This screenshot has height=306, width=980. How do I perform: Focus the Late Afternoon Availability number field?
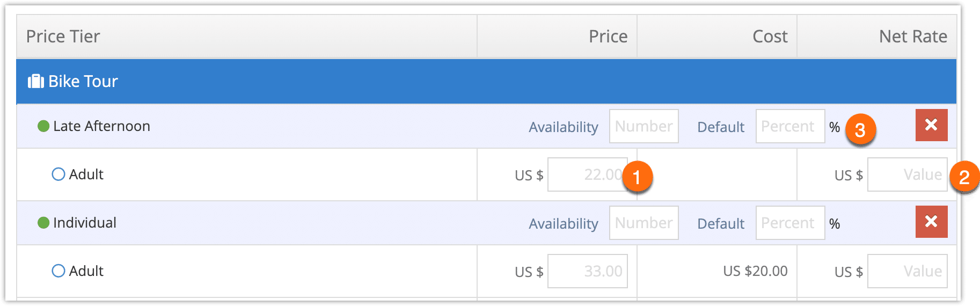click(x=644, y=126)
